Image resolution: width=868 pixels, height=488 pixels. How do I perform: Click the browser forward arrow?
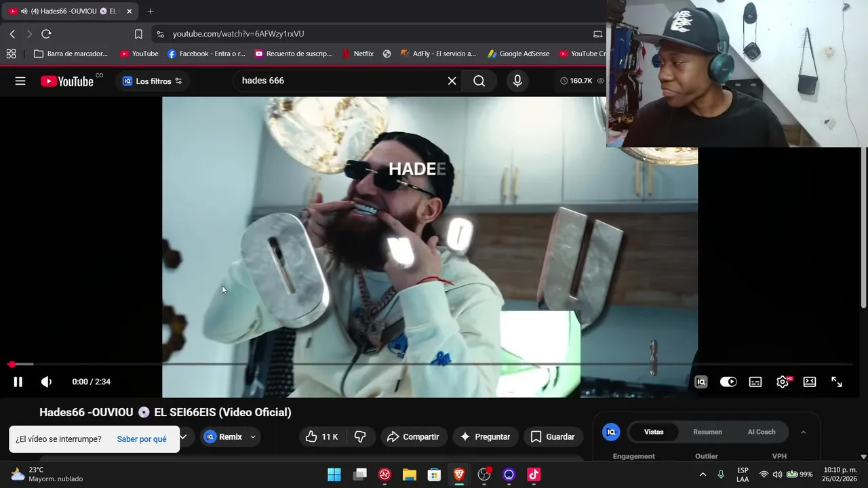coord(29,34)
